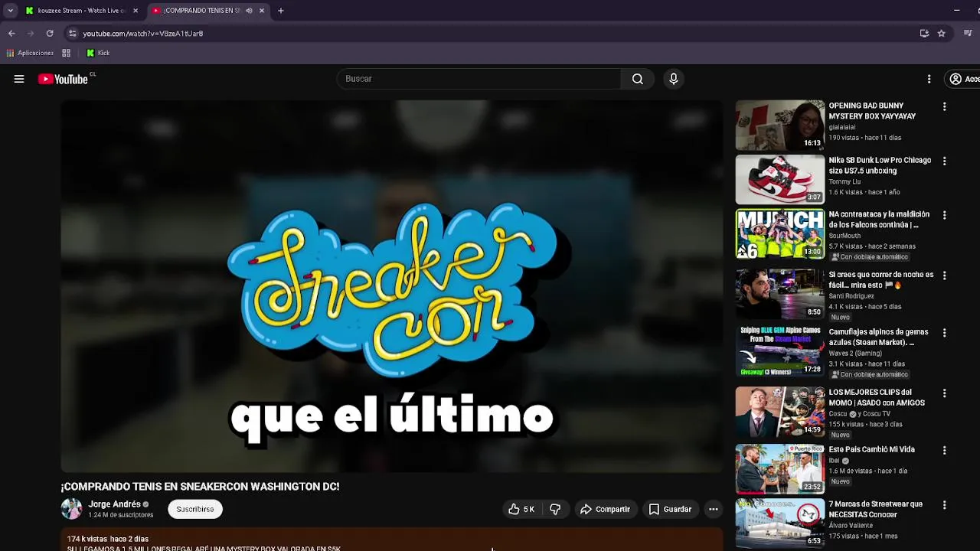Open options for MOMO clips video

(x=944, y=393)
